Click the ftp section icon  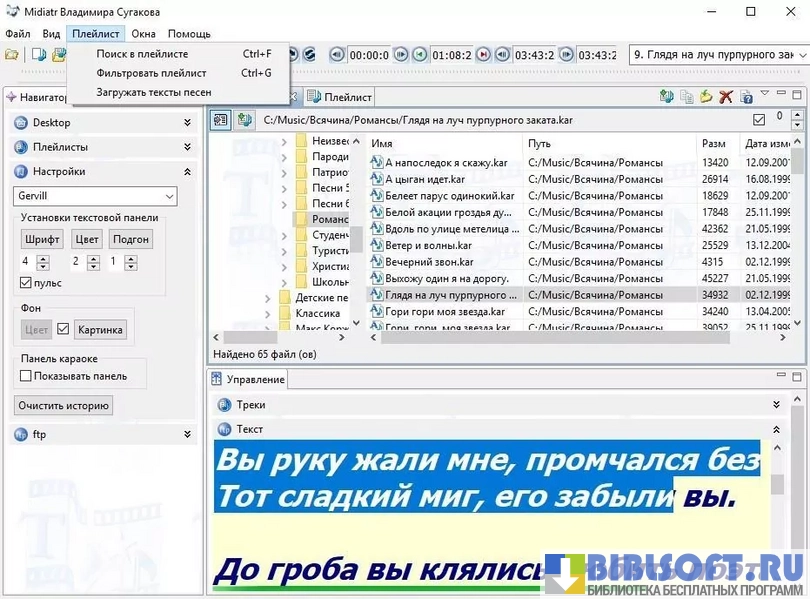[22, 435]
